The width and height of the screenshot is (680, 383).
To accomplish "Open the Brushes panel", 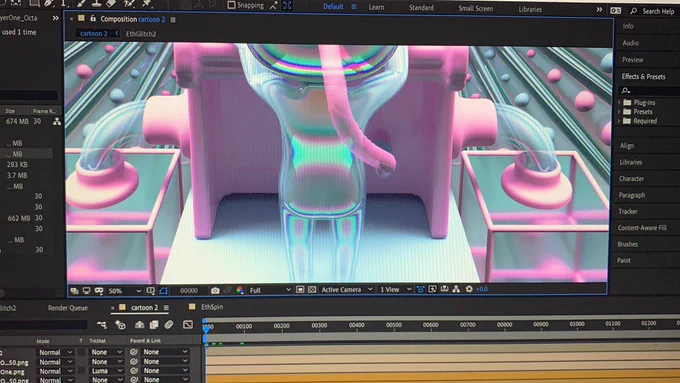I will tap(627, 244).
